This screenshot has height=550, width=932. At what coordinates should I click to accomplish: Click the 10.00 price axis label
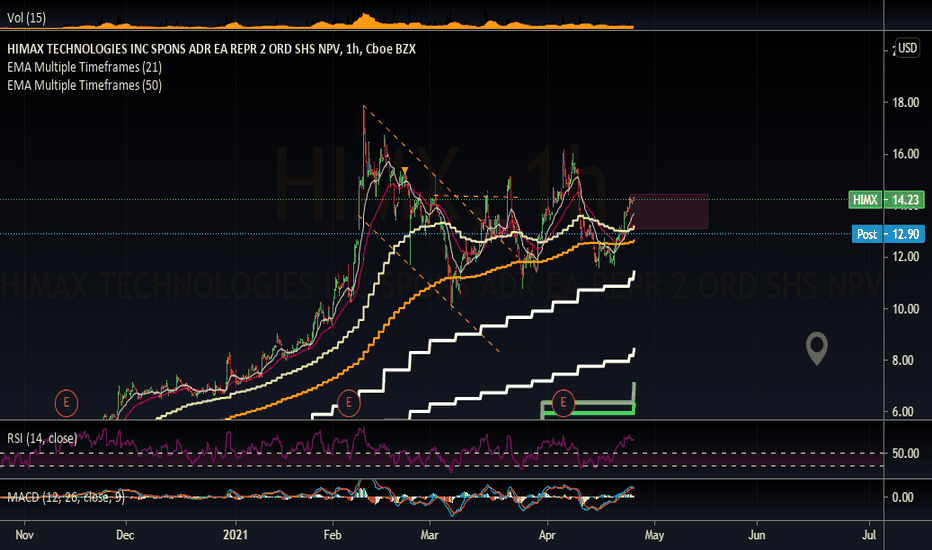coord(905,309)
